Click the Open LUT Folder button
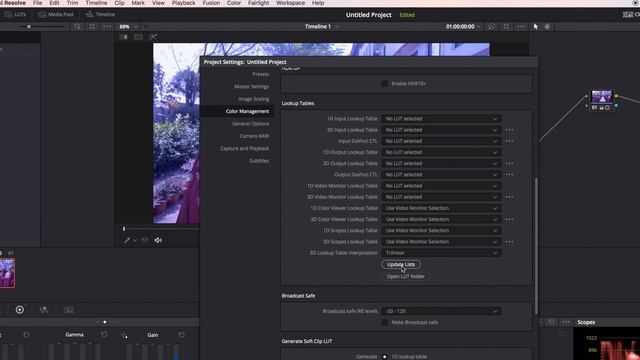The width and height of the screenshot is (640, 360). [x=405, y=276]
